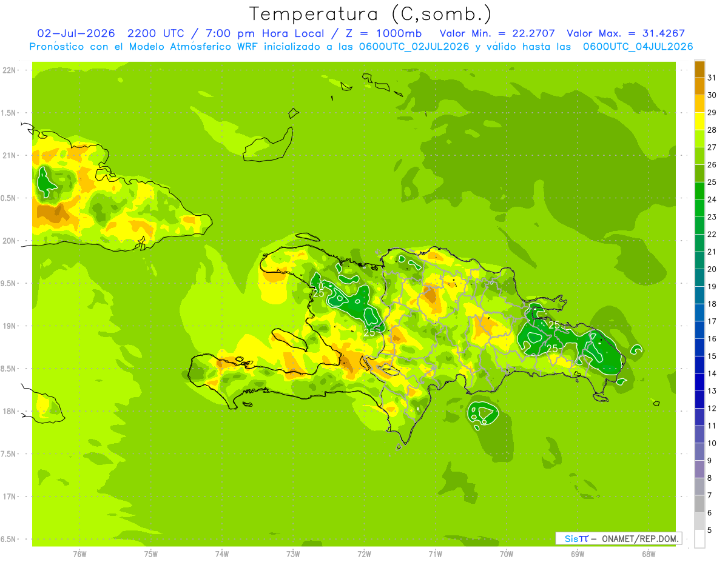The height and width of the screenshot is (562, 728).
Task: Click the legend value '31'
Action: (x=712, y=78)
